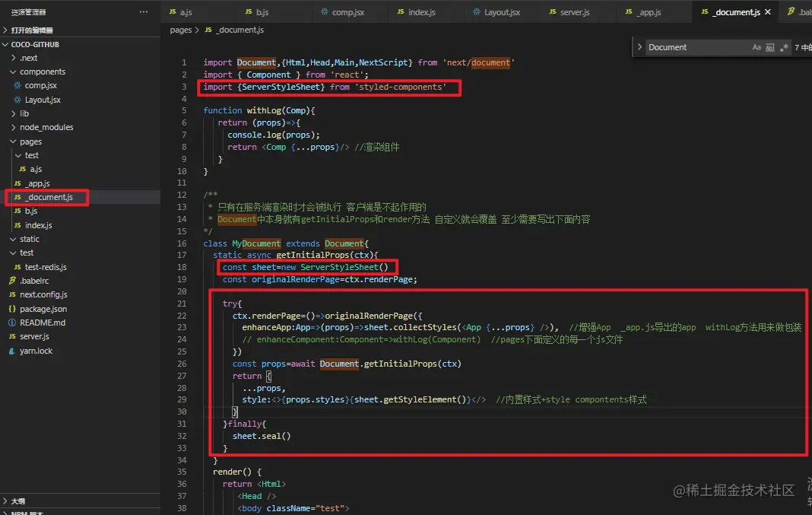812x515 pixels.
Task: Click line number 18 in gutter
Action: point(182,267)
